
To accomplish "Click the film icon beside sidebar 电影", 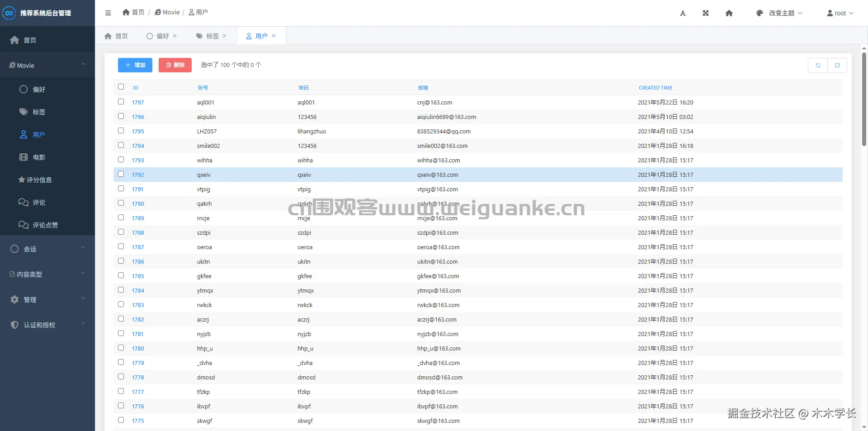I will tap(24, 157).
